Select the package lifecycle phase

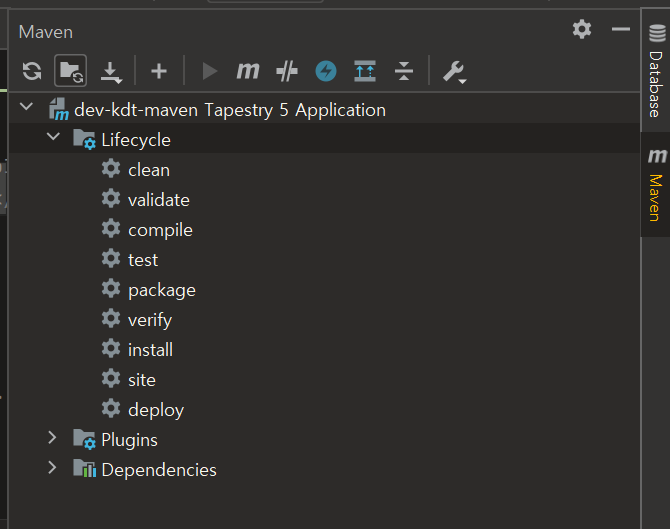tap(162, 291)
